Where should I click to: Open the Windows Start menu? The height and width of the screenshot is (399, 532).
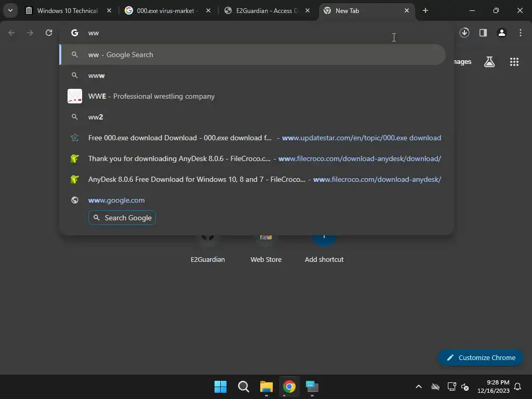click(220, 387)
